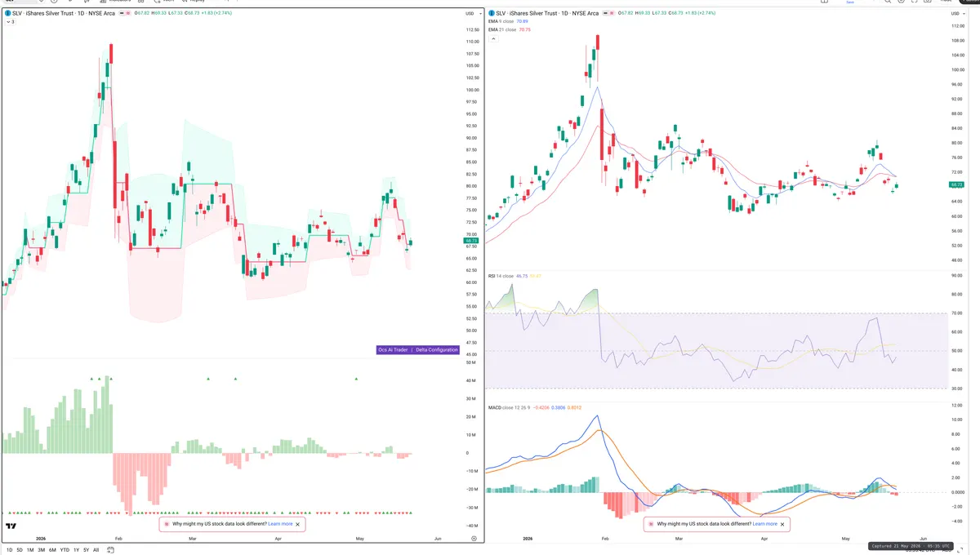980x555 pixels.
Task: Open Learn more link in left chart notice
Action: click(280, 524)
